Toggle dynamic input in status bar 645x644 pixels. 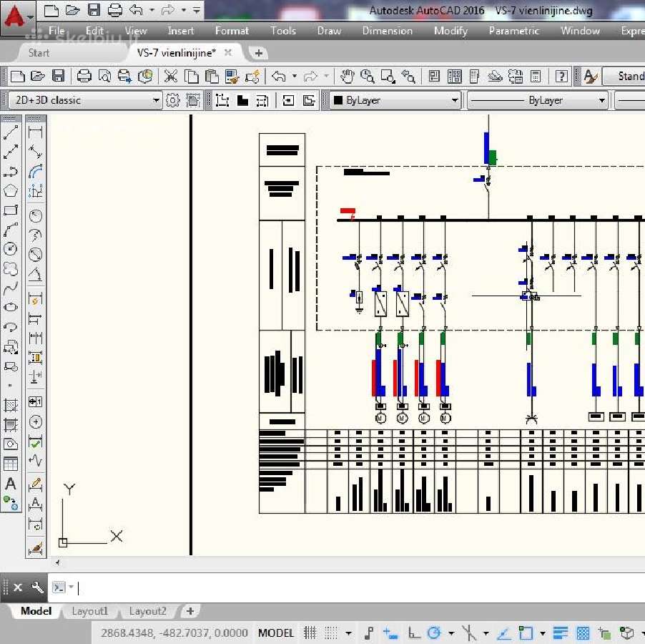click(390, 633)
